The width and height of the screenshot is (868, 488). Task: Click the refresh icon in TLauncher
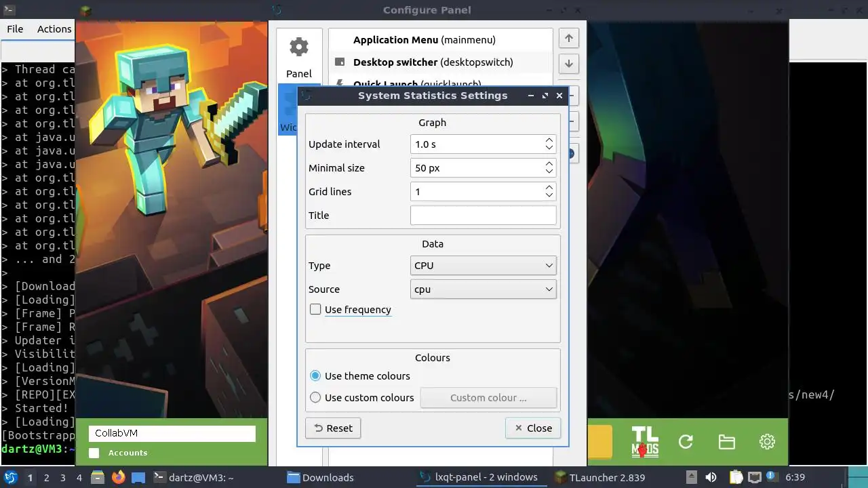[686, 442]
